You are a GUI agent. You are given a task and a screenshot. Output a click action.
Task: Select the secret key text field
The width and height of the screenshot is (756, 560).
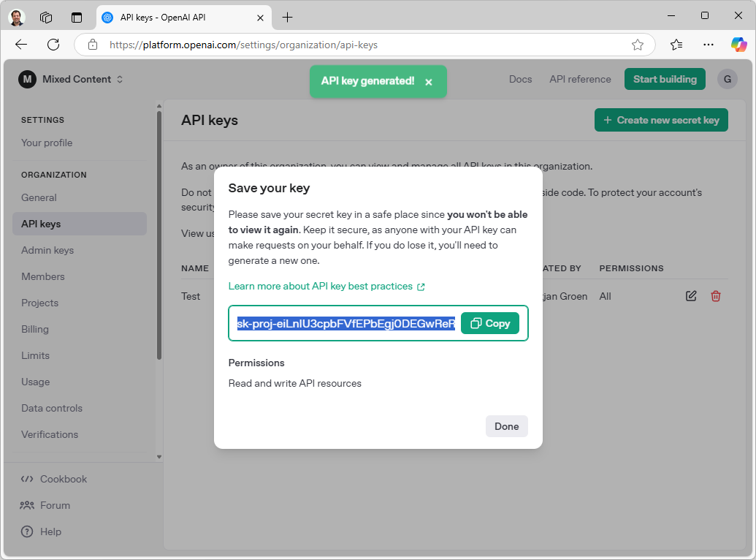pyautogui.click(x=345, y=323)
